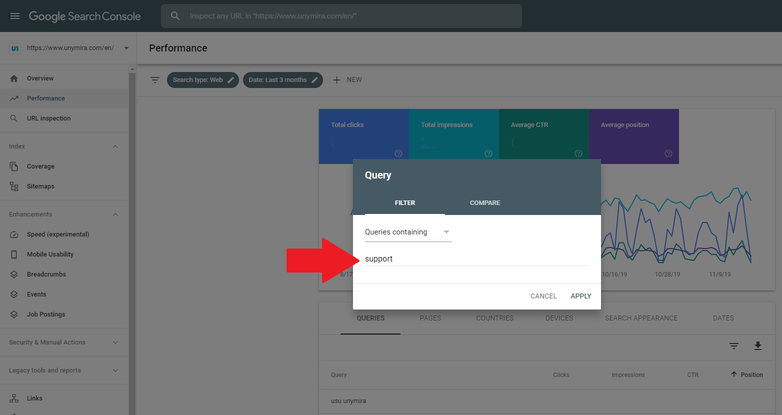
Task: Click the Job Postings layers icon
Action: coord(14,314)
